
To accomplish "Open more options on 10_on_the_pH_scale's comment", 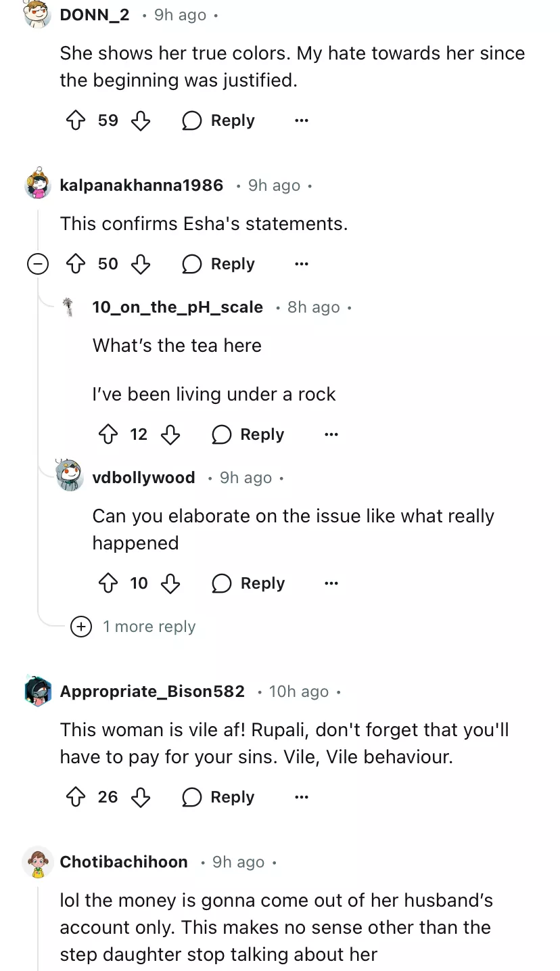I will (331, 434).
